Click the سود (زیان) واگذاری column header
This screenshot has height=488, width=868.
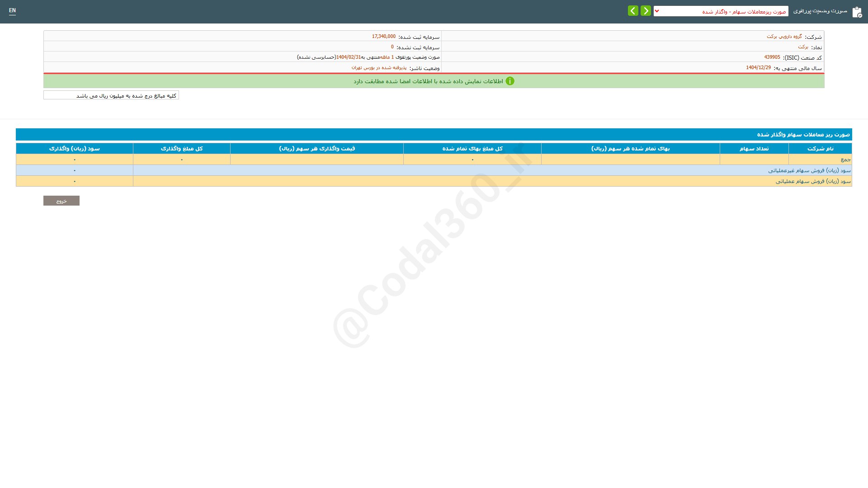(x=74, y=149)
